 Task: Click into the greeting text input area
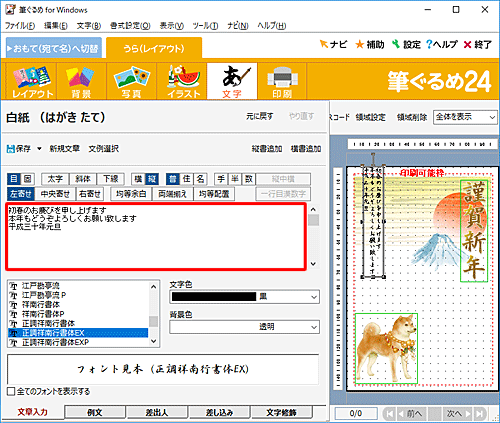pyautogui.click(x=156, y=236)
